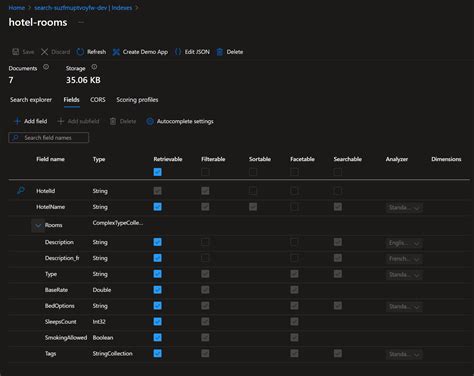Open the CORS tab

coord(98,100)
